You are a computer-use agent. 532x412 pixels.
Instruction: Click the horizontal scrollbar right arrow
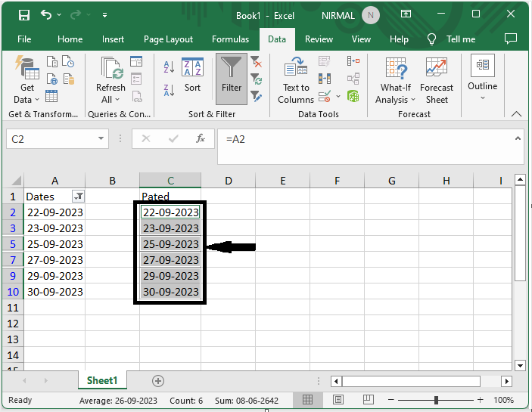click(506, 381)
